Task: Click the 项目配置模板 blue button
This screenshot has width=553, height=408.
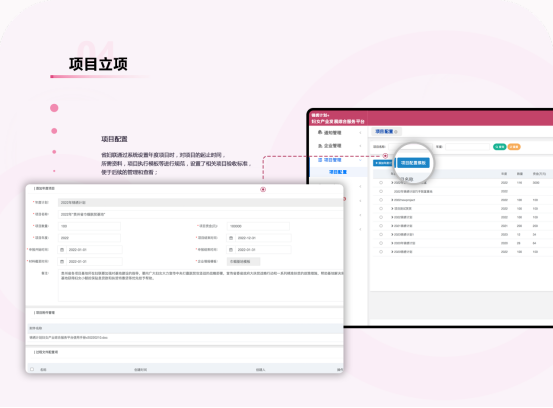Action: [413, 163]
